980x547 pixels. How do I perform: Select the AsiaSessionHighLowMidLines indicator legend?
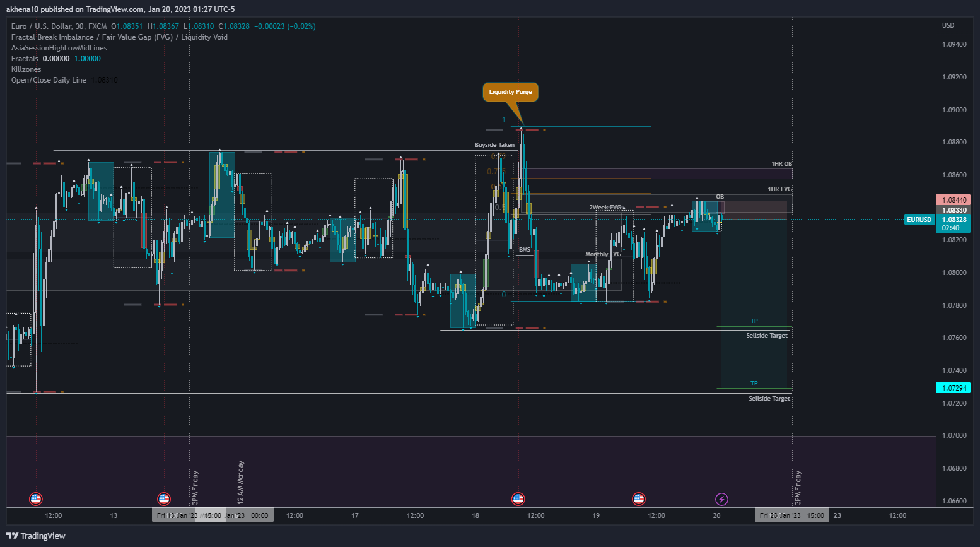click(59, 48)
